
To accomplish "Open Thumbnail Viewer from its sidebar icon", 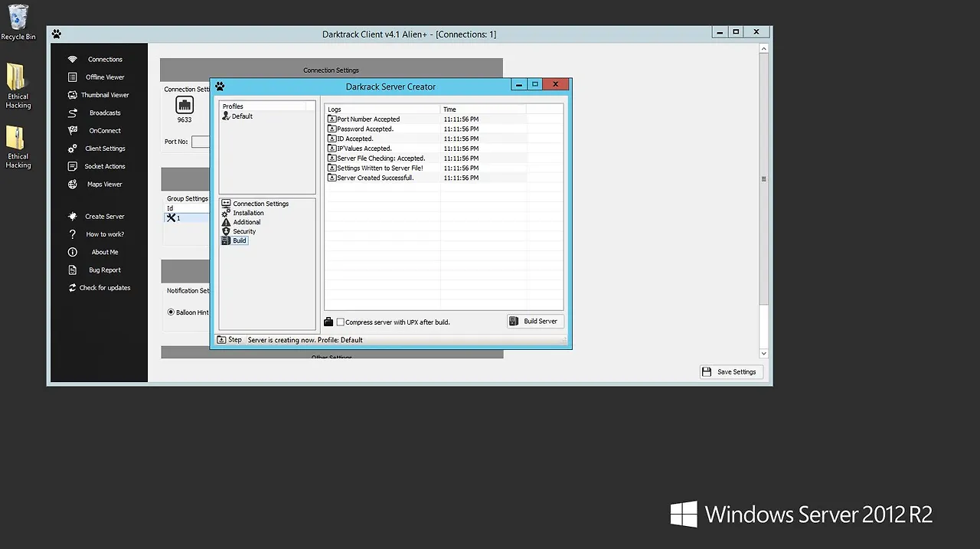I will [73, 95].
